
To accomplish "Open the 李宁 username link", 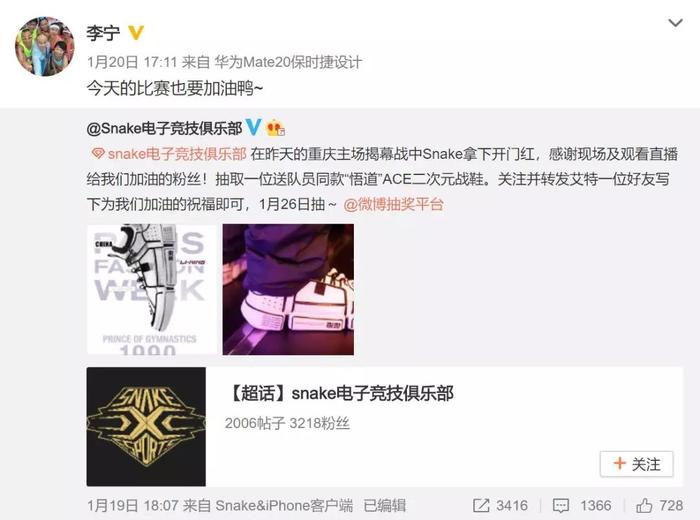I will pos(103,33).
